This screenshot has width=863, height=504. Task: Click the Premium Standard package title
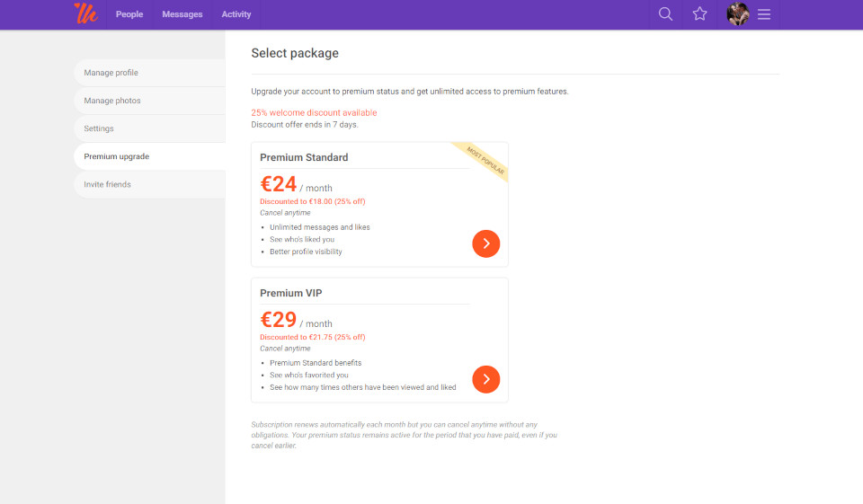pos(304,157)
